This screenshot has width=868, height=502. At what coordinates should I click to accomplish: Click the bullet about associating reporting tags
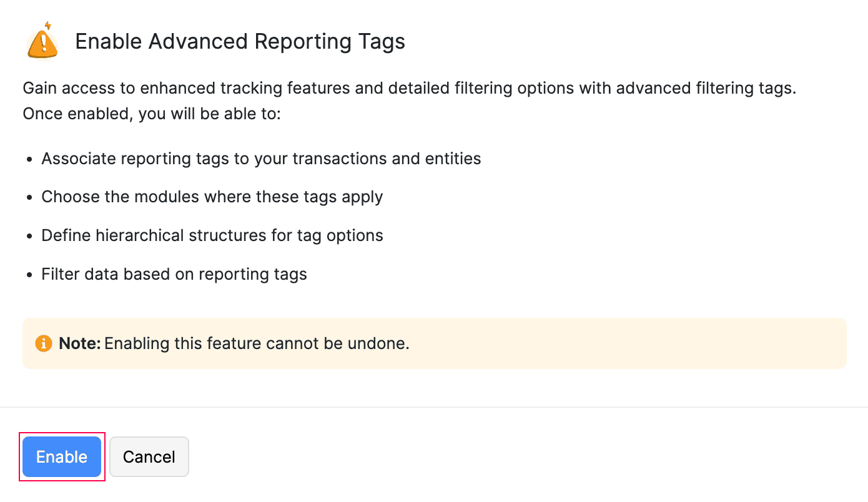(261, 159)
